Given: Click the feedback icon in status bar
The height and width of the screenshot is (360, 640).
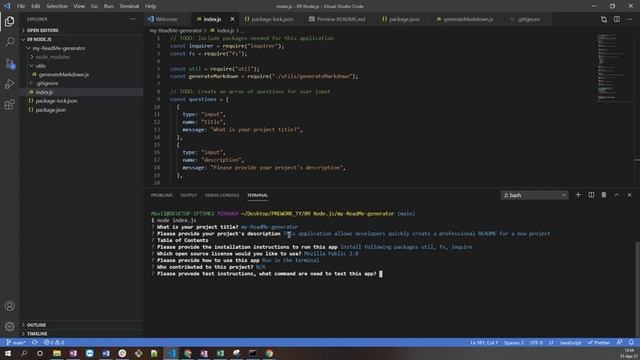Looking at the screenshot, I should point(619,342).
